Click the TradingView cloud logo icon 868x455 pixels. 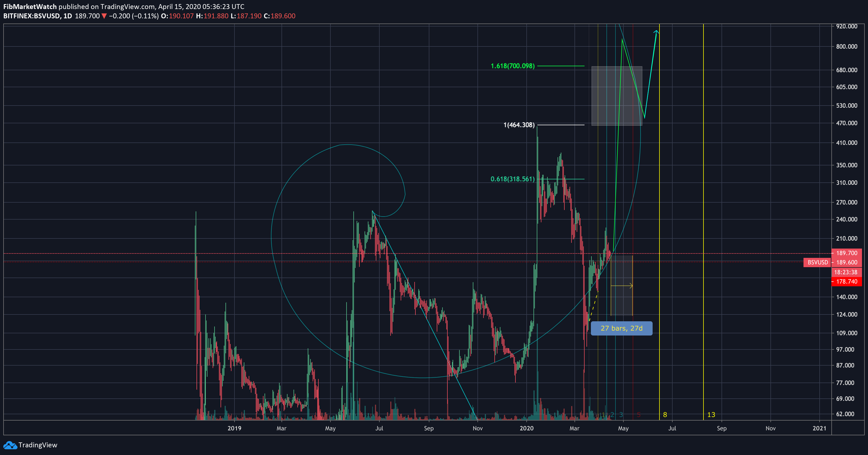[x=10, y=445]
